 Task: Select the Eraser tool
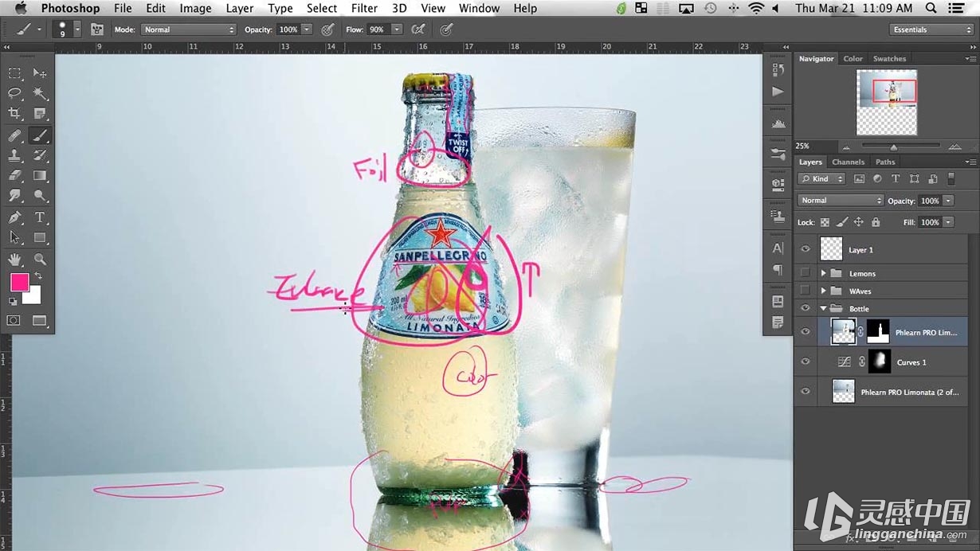point(14,176)
